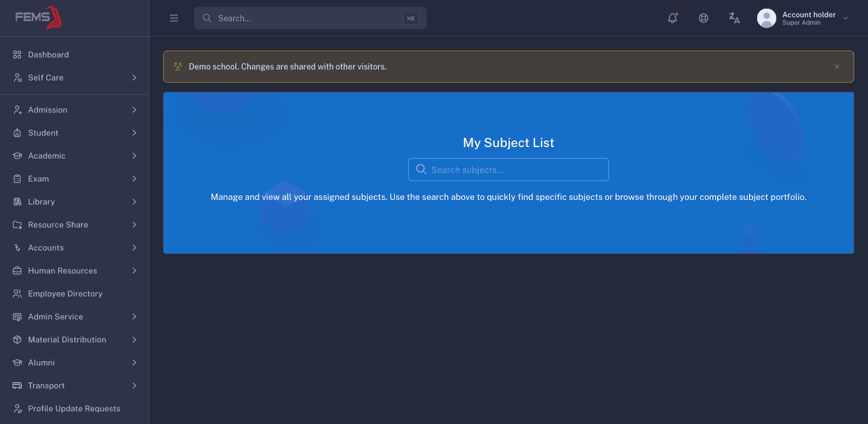The image size is (868, 424).
Task: Expand the Accounts submenu chevron
Action: 134,248
